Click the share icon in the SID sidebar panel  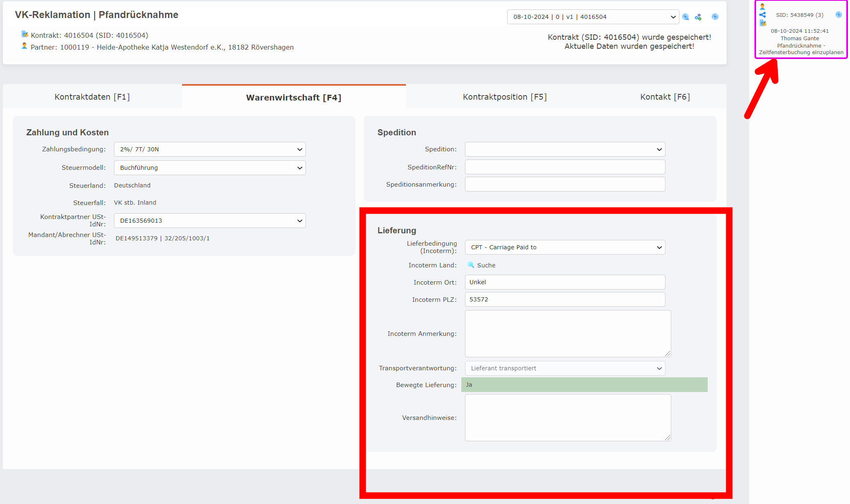coord(762,15)
